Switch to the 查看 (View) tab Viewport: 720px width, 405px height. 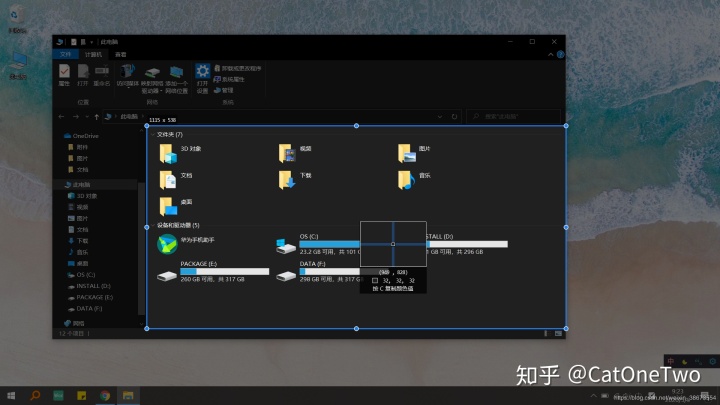click(121, 54)
